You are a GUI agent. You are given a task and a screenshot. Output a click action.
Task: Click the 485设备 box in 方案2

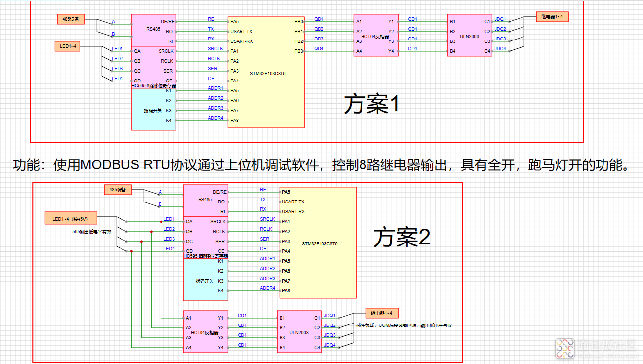118,189
